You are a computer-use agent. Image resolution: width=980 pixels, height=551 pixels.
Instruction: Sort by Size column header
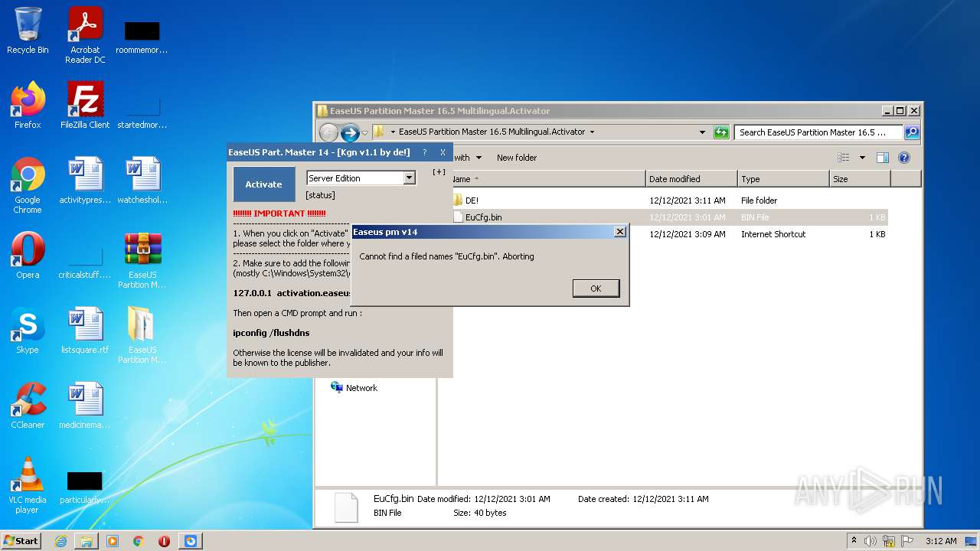point(861,179)
